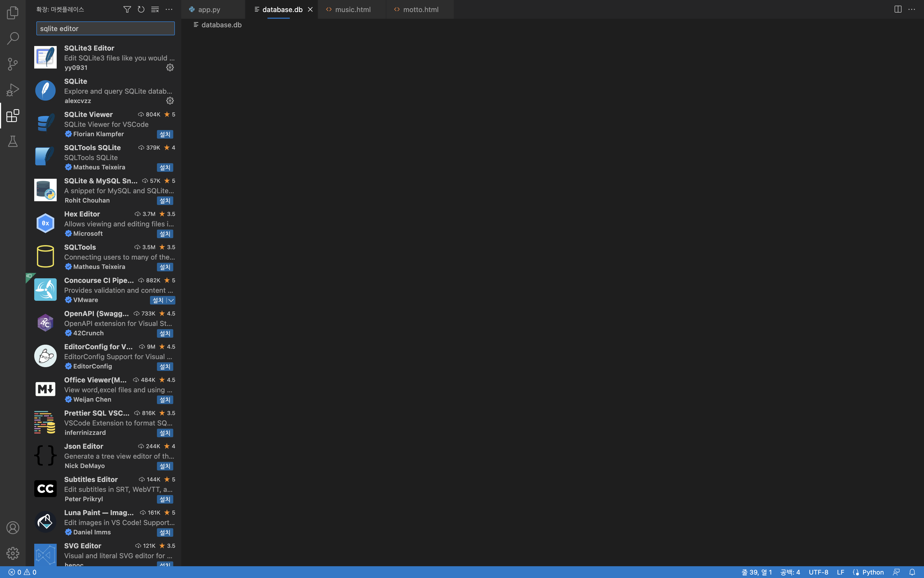The image size is (924, 578).
Task: Click the line 39 column 1 indicator
Action: click(756, 572)
